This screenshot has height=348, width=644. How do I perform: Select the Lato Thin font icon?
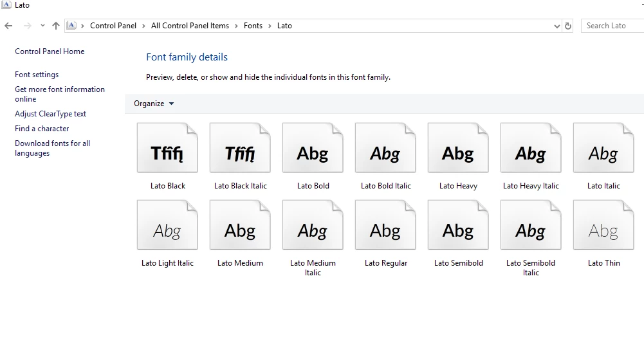pos(603,225)
